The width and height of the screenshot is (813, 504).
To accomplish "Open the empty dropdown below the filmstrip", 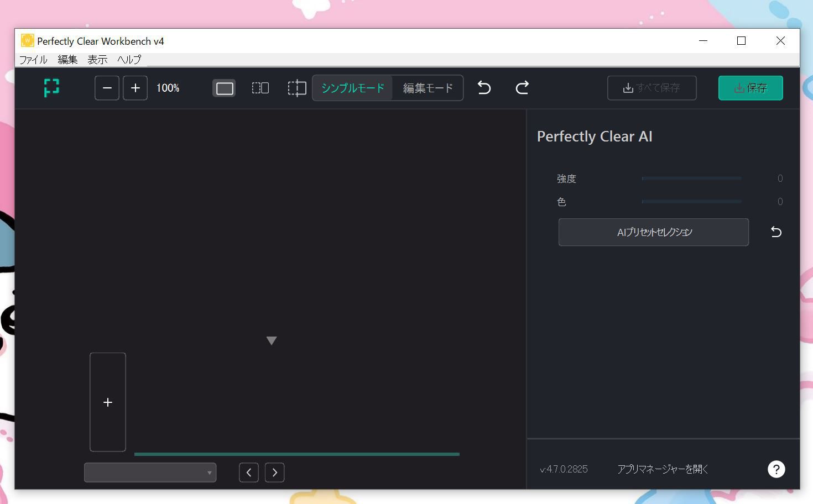I will tap(150, 473).
